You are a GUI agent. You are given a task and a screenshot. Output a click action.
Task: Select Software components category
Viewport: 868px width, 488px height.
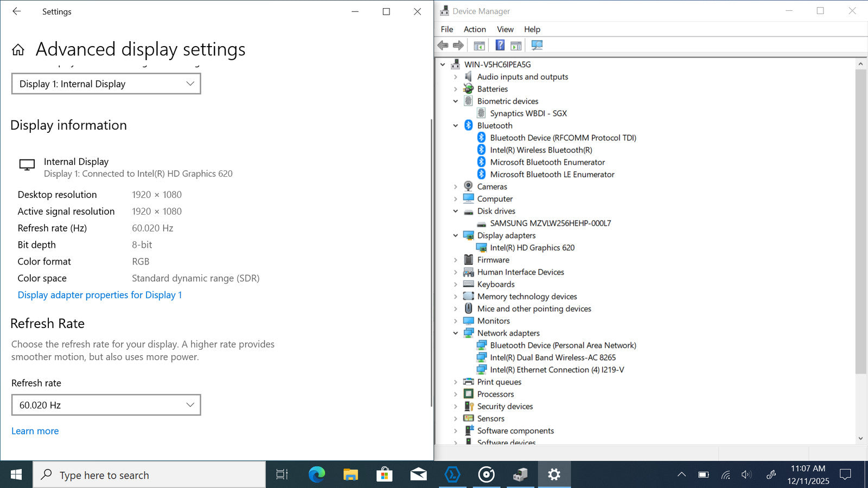(515, 431)
